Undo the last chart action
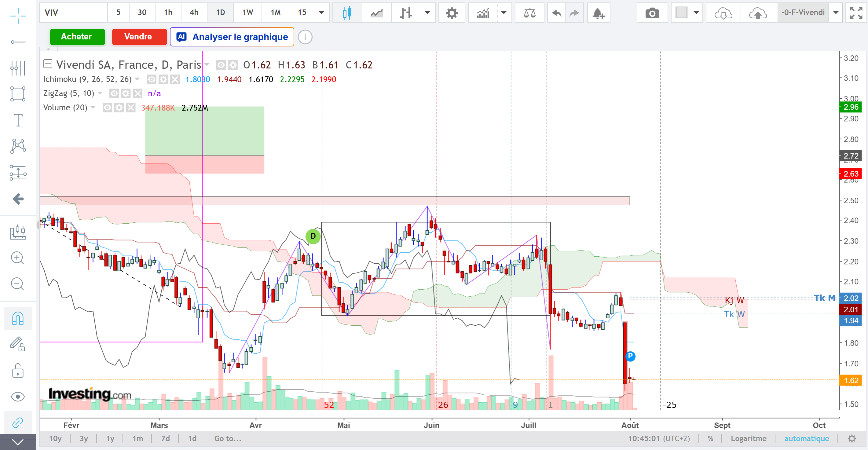 557,13
